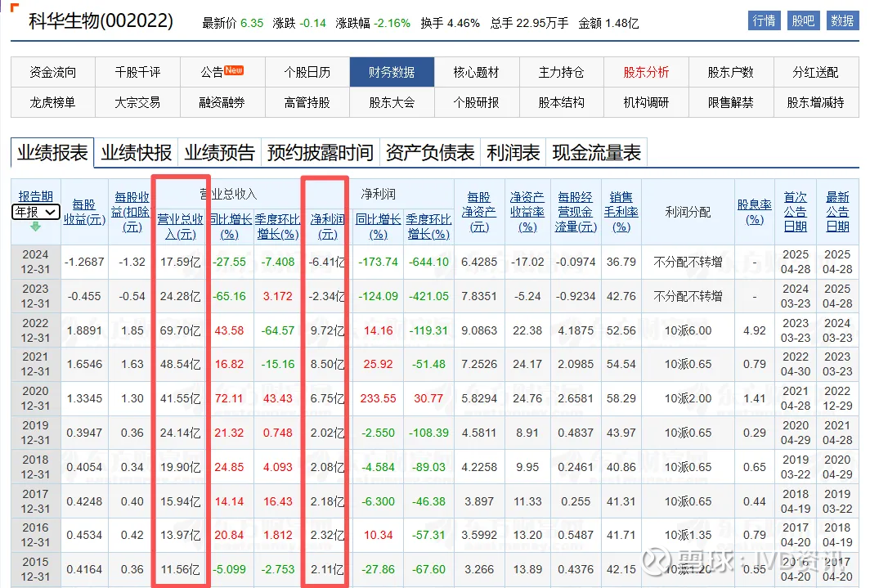Click the 69.70亿 revenue cell for 2022
Screen dimensions: 870x588
pos(181,330)
